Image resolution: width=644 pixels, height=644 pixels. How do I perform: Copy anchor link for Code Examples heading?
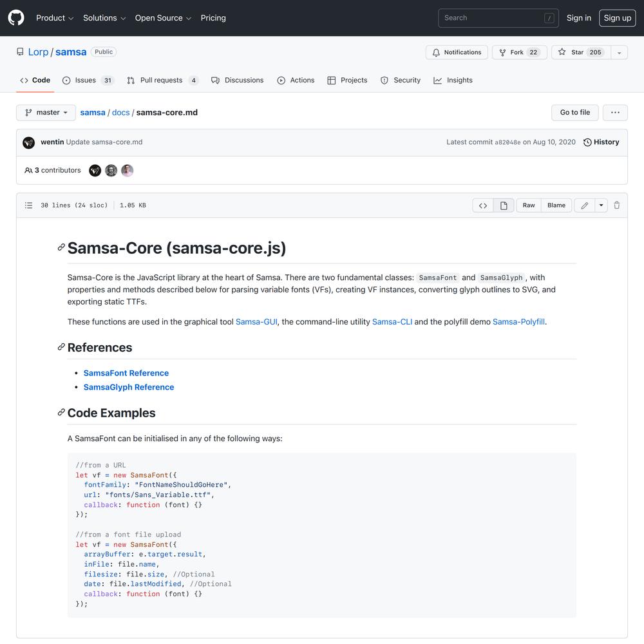[61, 412]
